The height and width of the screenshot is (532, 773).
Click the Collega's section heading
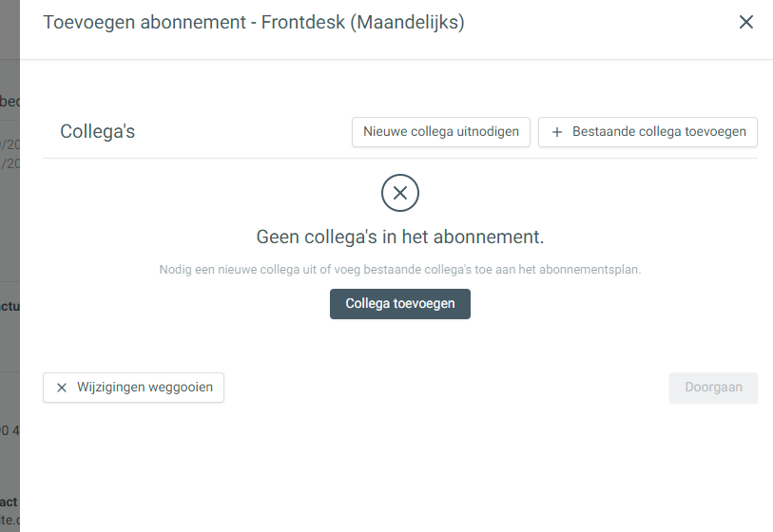(97, 131)
